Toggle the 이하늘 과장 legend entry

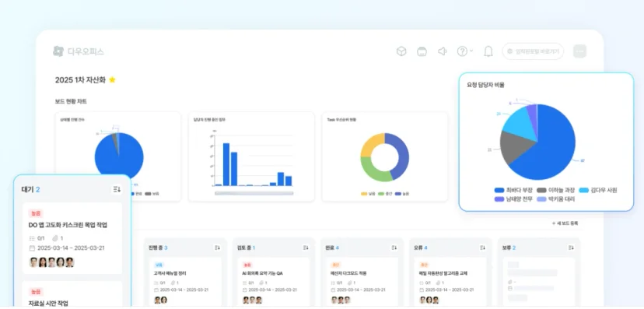point(555,190)
